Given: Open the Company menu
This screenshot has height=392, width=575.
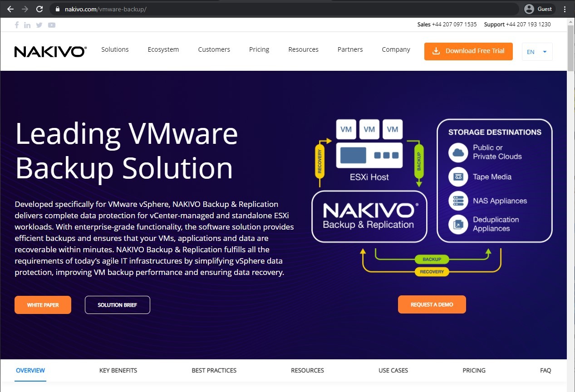Looking at the screenshot, I should click(x=396, y=49).
